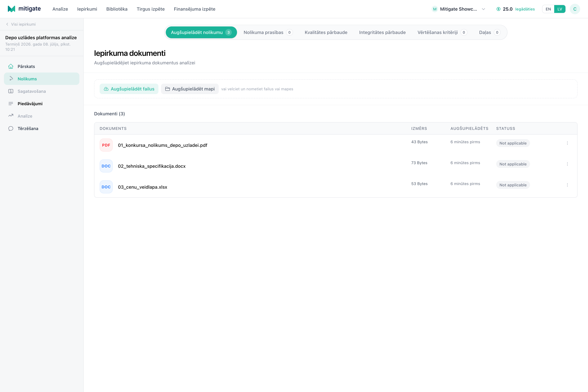Click DOC icon of 03_cenu_veidlapa file
Viewport: 588px width, 392px height.
[x=106, y=187]
